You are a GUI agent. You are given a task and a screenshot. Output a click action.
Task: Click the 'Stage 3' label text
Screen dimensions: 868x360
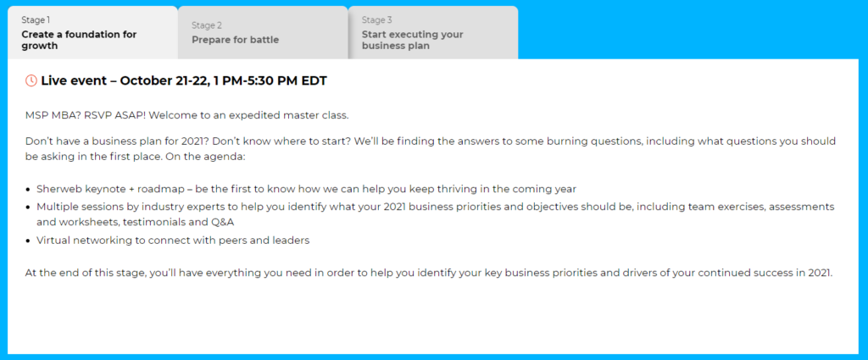(x=377, y=20)
